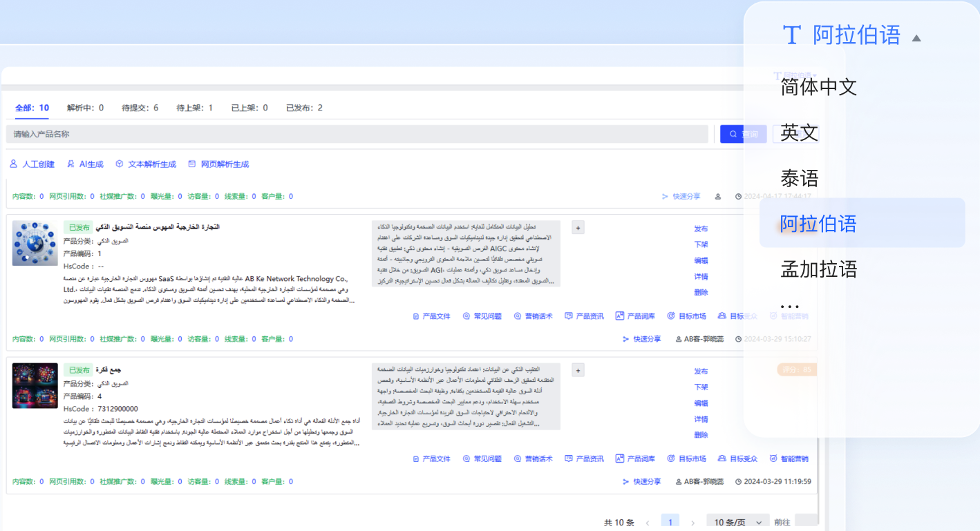Viewport: 980px width, 531px height.
Task: Choose 简体中文 from the language list
Action: click(818, 87)
